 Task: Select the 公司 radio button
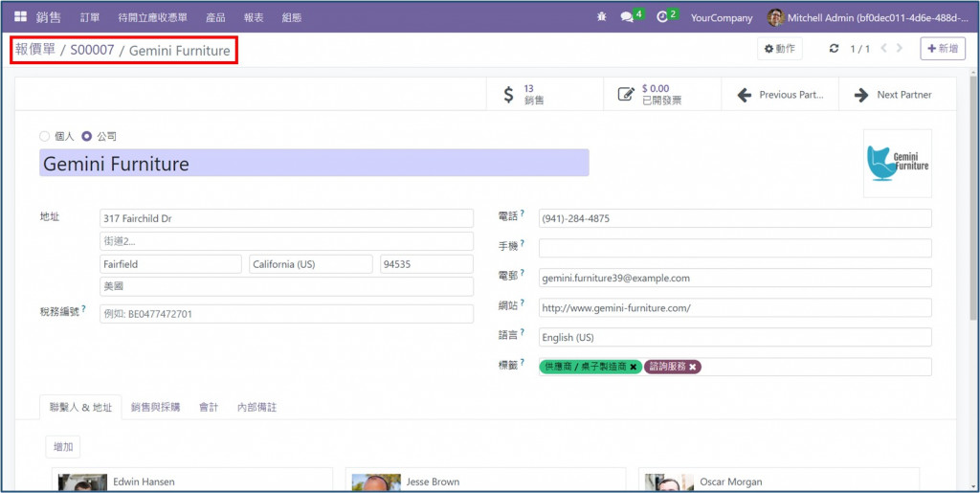[87, 136]
